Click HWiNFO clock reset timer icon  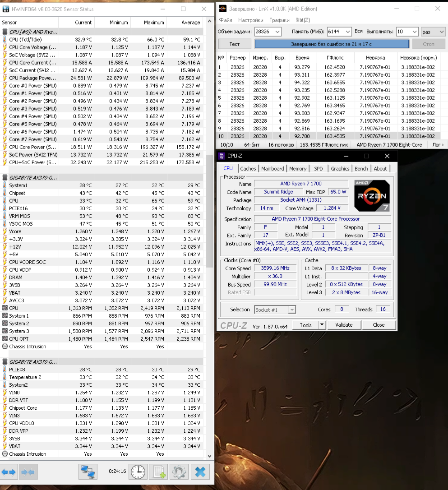pos(138,472)
